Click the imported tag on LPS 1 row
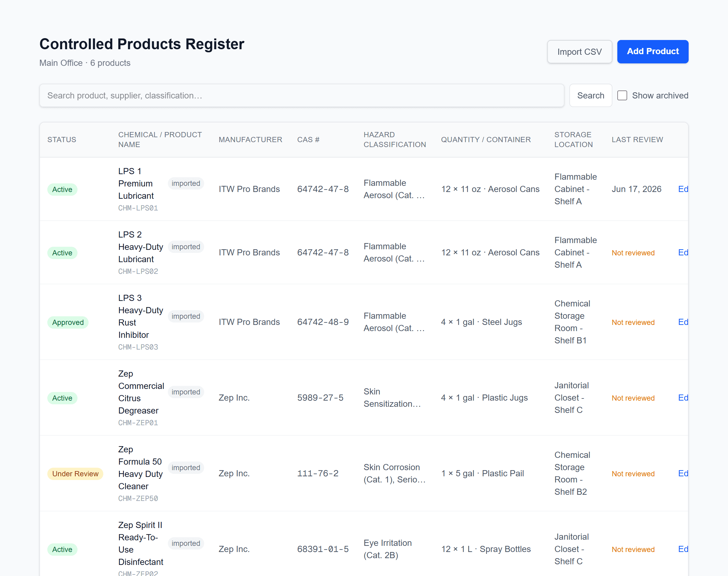728x576 pixels. 186,183
